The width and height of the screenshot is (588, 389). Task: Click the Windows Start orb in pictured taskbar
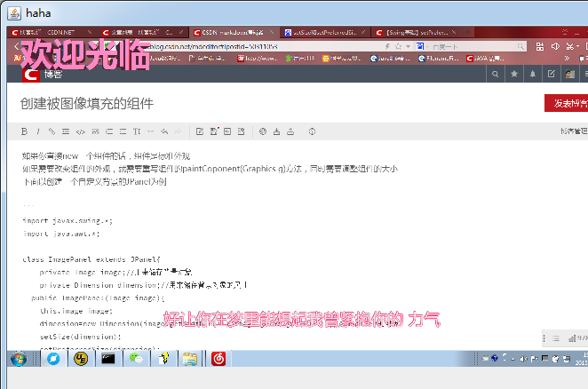[19, 359]
